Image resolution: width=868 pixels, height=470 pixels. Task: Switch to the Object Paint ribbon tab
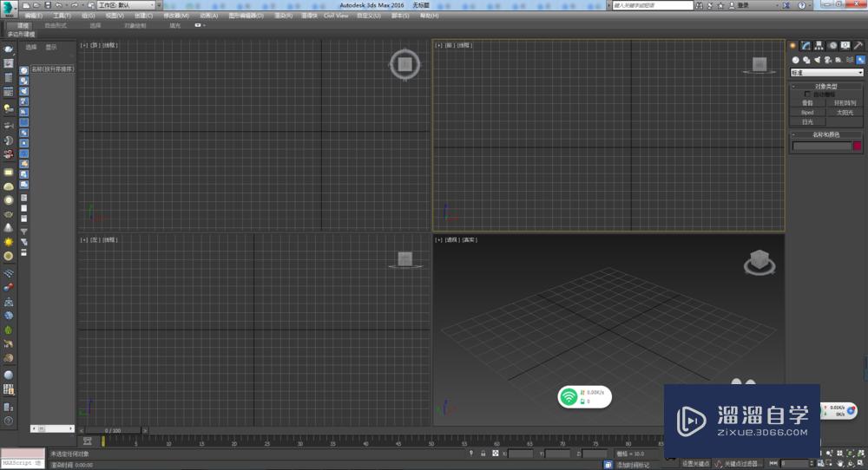pos(135,25)
